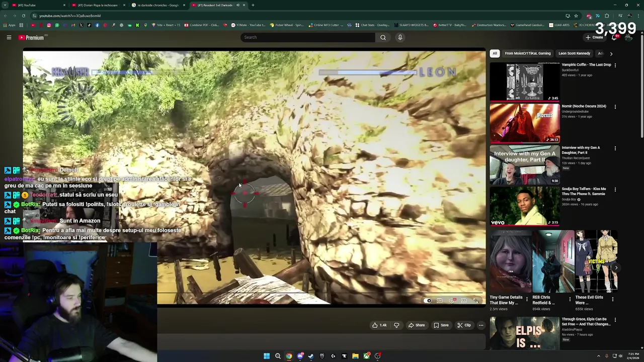This screenshot has width=644, height=362.
Task: Open Interview with my Gen A Daughter thumbnail
Action: 524,164
